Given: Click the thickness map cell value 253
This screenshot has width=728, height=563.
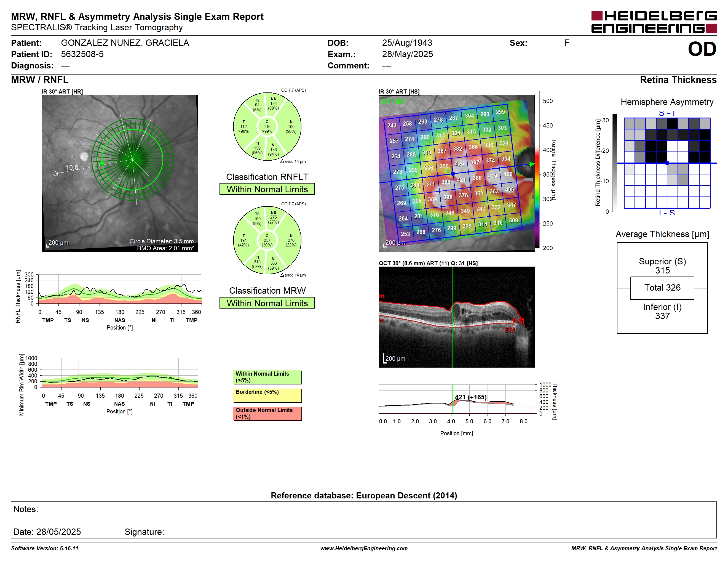Looking at the screenshot, I should click(x=405, y=234).
